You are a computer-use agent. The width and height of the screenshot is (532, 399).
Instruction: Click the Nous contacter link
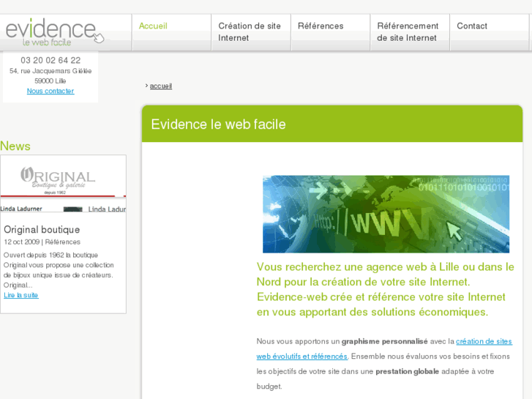click(x=50, y=91)
